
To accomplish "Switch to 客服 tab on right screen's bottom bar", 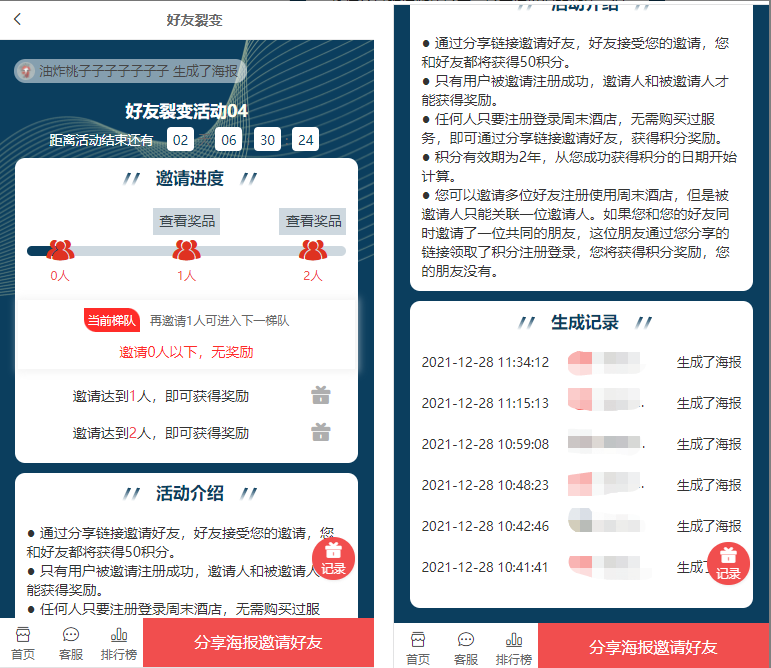I will [466, 648].
